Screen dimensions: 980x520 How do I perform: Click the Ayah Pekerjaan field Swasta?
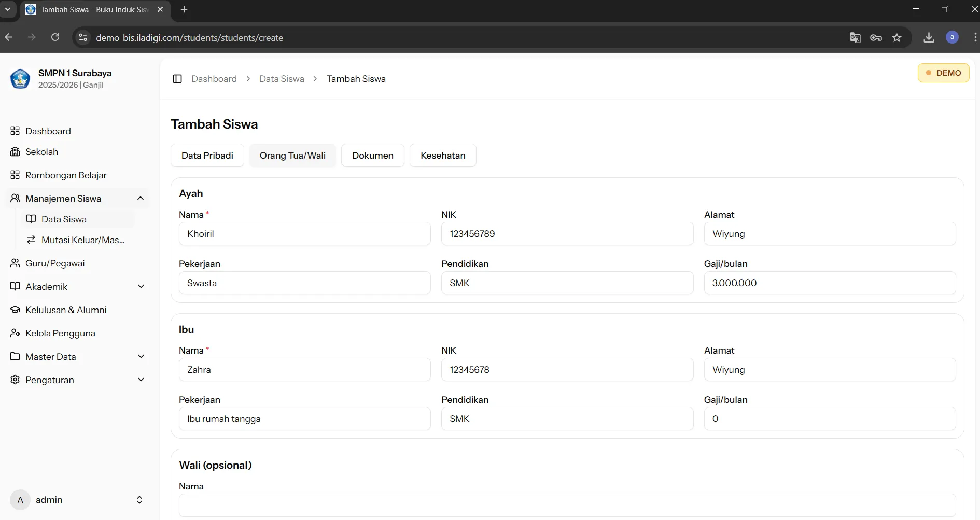[305, 283]
